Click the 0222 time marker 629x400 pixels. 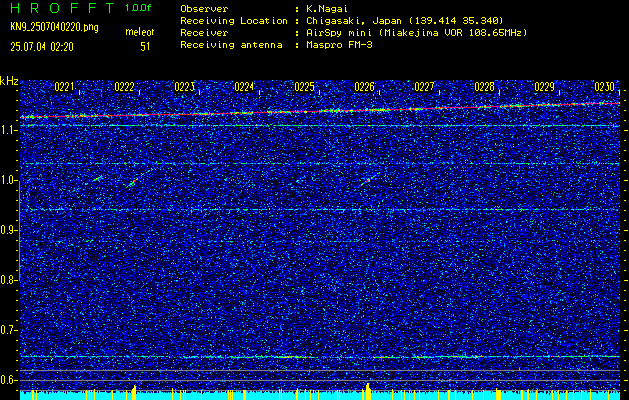(124, 87)
